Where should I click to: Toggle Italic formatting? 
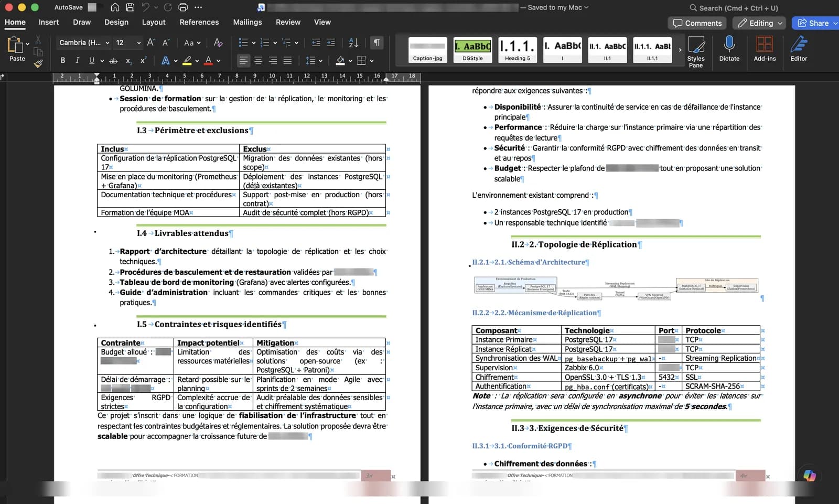77,61
